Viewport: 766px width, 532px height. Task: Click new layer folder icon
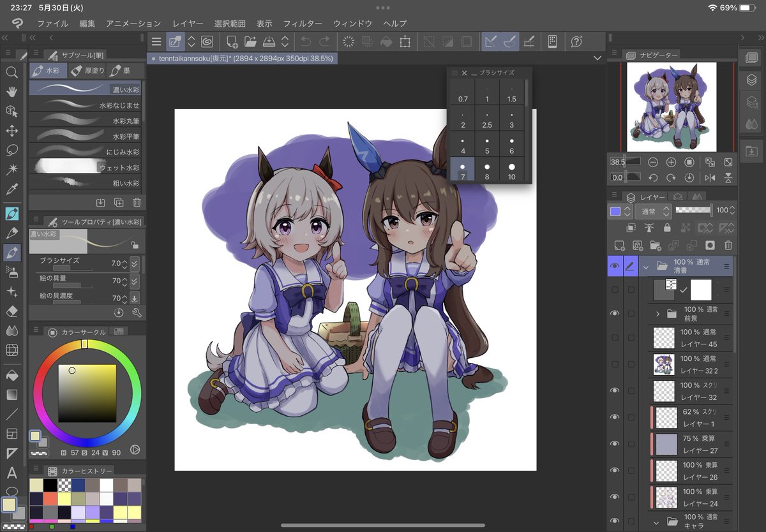click(655, 245)
